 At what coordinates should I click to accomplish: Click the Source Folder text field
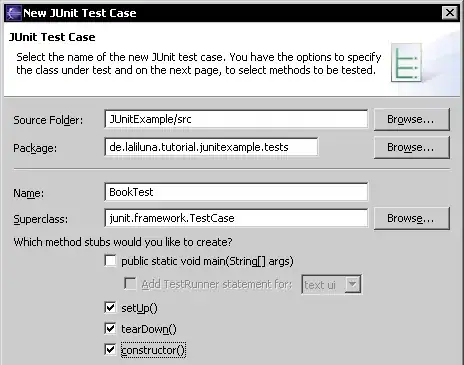(236, 119)
